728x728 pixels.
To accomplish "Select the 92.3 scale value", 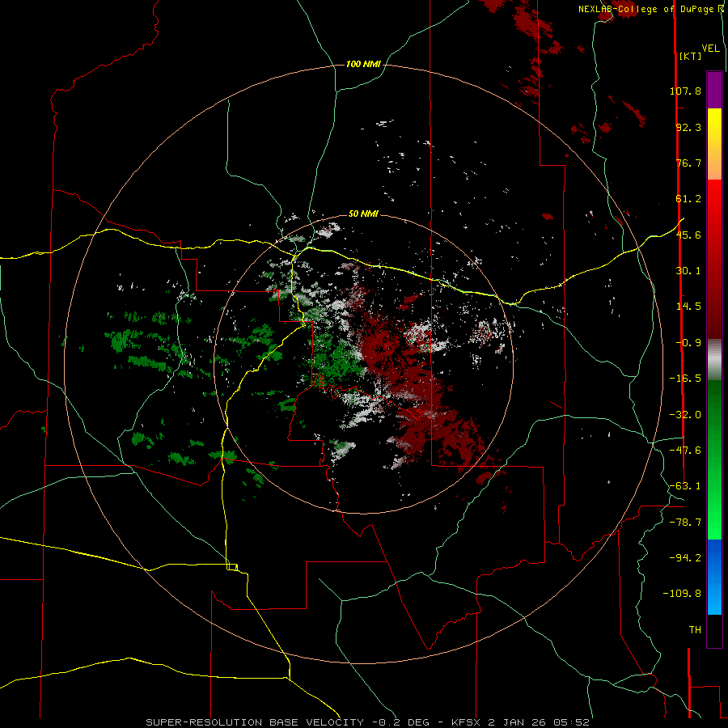I will click(688, 127).
